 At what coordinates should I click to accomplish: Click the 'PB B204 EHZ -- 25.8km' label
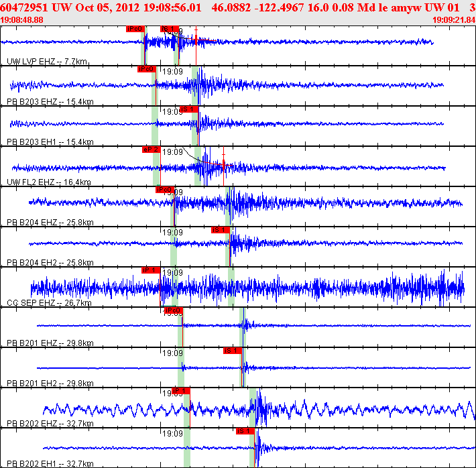click(50, 223)
